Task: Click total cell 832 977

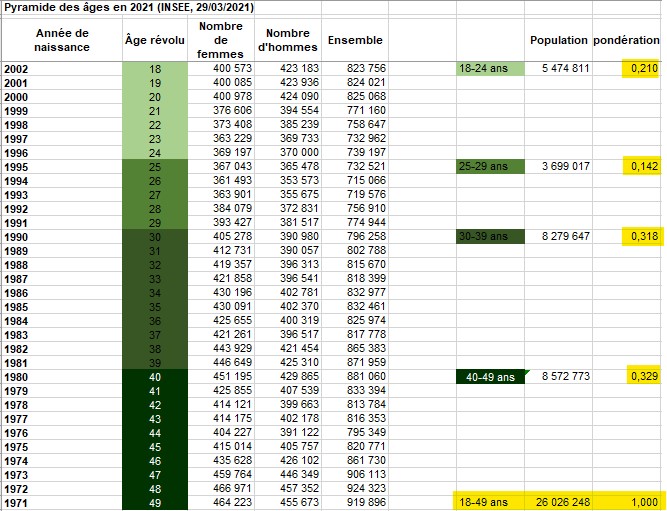Action: coord(355,292)
